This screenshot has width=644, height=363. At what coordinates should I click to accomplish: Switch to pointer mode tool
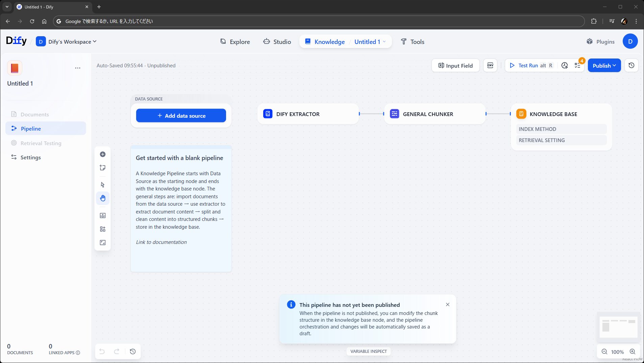pos(103,185)
